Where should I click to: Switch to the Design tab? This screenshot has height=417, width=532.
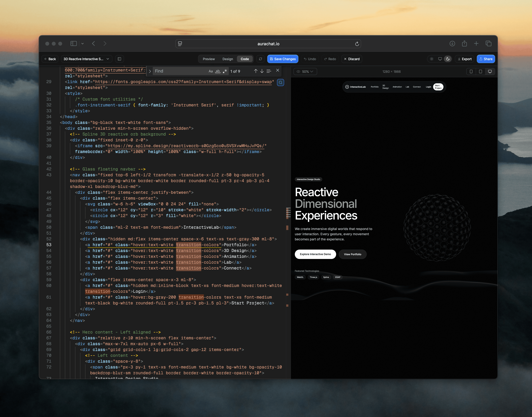(x=227, y=59)
